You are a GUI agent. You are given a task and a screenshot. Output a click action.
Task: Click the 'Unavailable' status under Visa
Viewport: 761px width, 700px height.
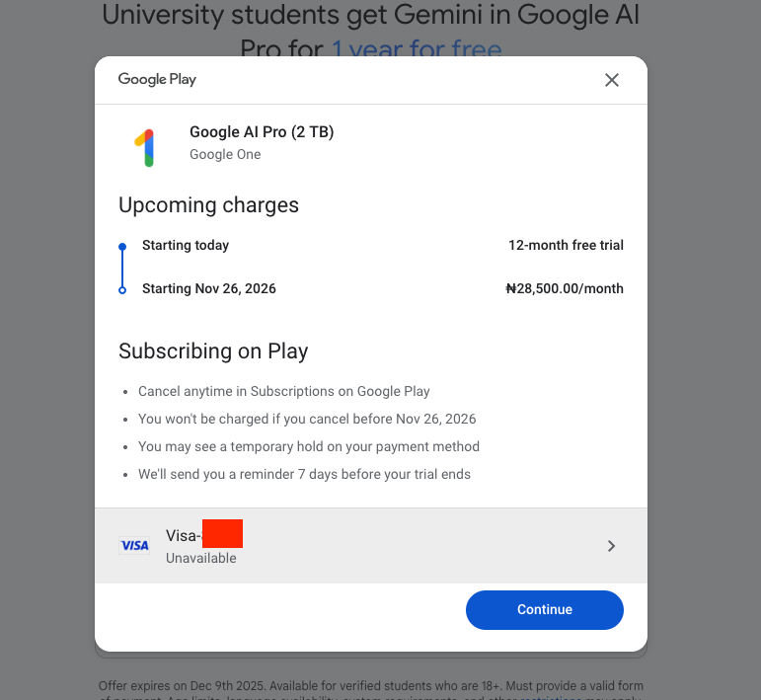tap(201, 558)
